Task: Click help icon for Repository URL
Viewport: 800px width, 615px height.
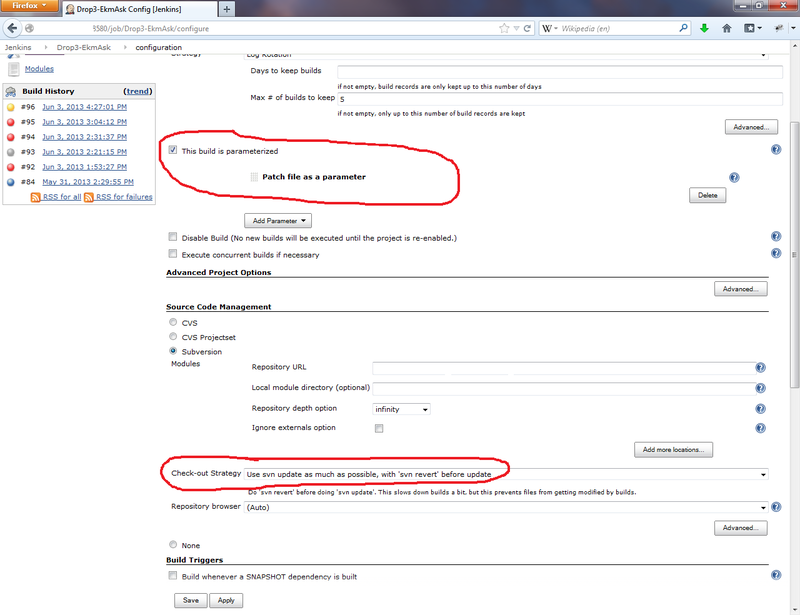Action: 760,367
